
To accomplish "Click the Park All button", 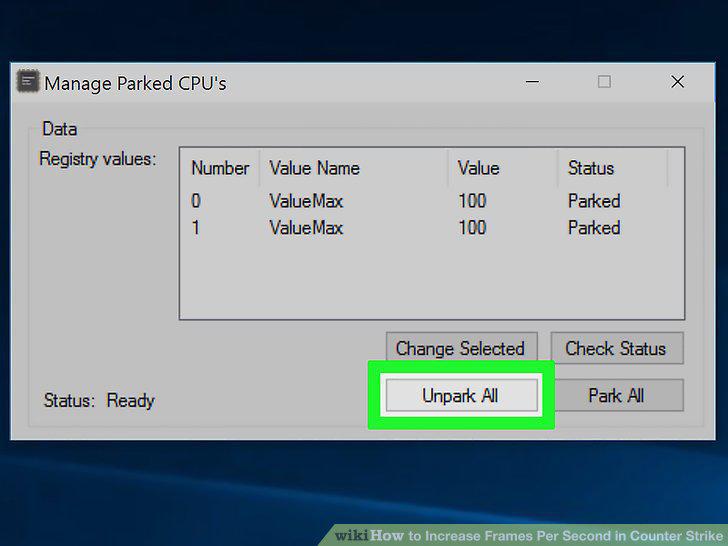I will pyautogui.click(x=616, y=396).
